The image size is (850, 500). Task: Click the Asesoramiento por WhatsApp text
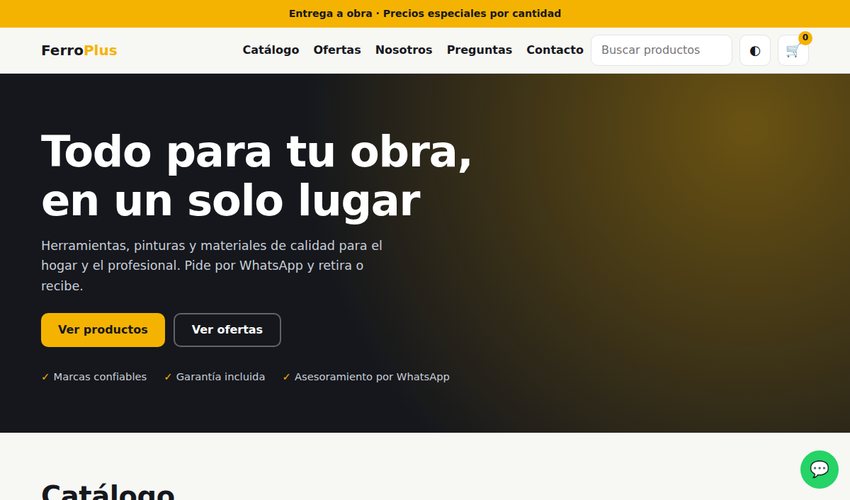[x=366, y=377]
